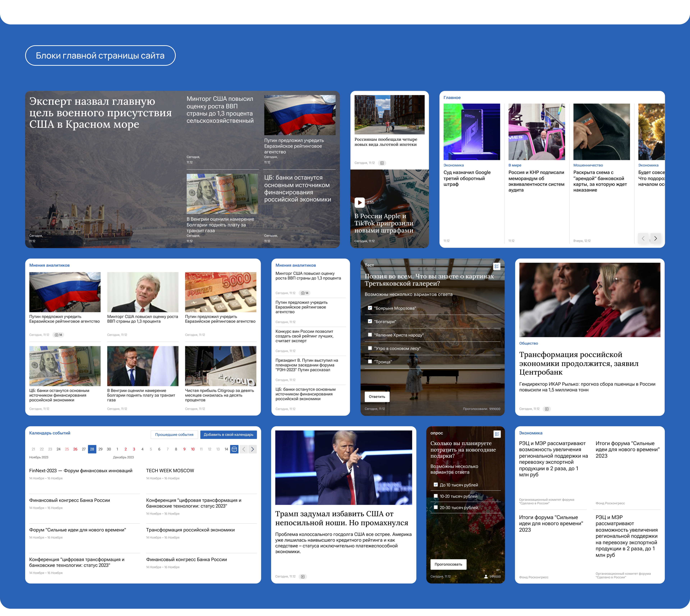Open calendar picker icon in events calendar
This screenshot has width=690, height=616.
[234, 449]
